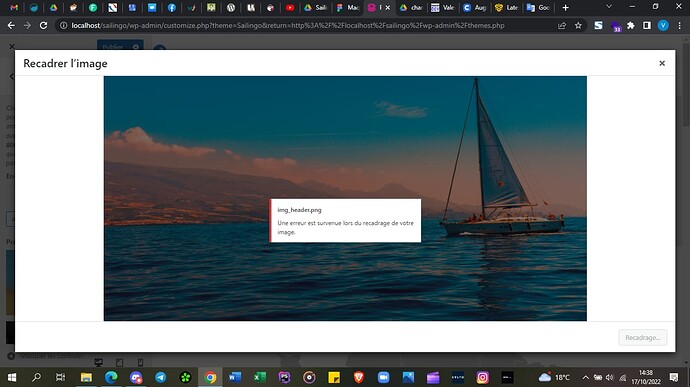Click the Recadrage button
The height and width of the screenshot is (387, 690).
coord(642,338)
